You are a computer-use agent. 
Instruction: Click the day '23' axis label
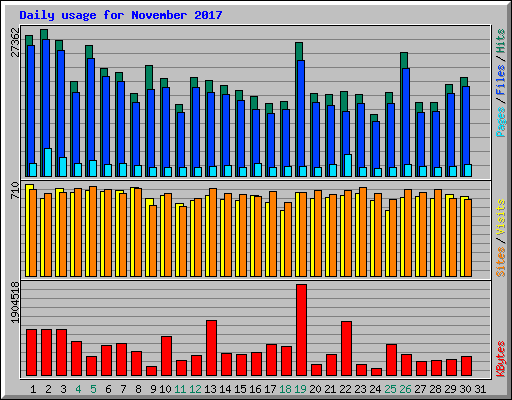tap(360, 389)
